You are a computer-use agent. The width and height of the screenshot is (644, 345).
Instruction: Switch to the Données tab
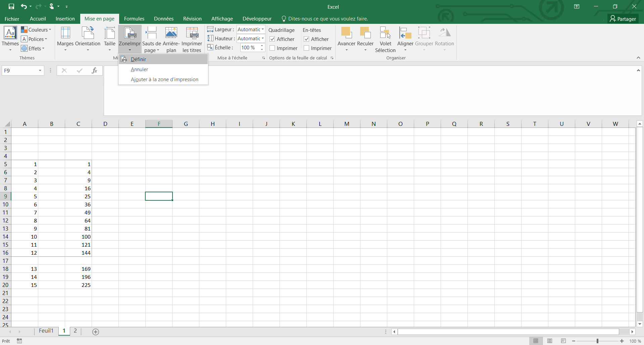pos(164,19)
